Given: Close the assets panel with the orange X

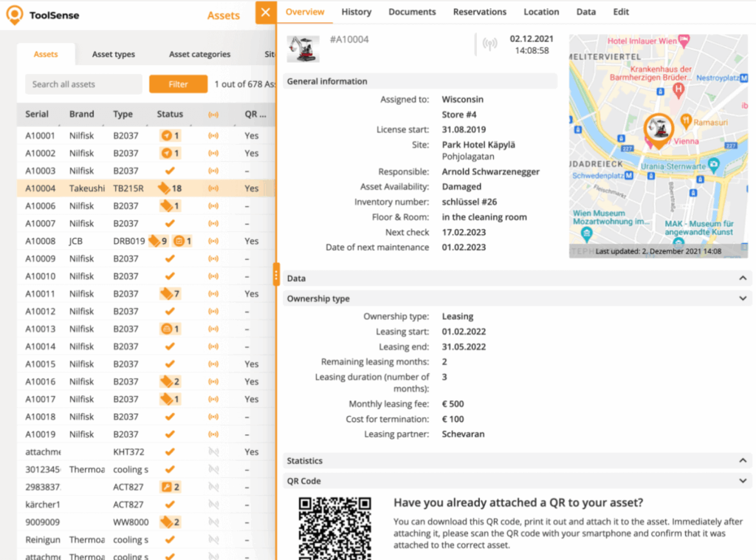Looking at the screenshot, I should coord(266,13).
